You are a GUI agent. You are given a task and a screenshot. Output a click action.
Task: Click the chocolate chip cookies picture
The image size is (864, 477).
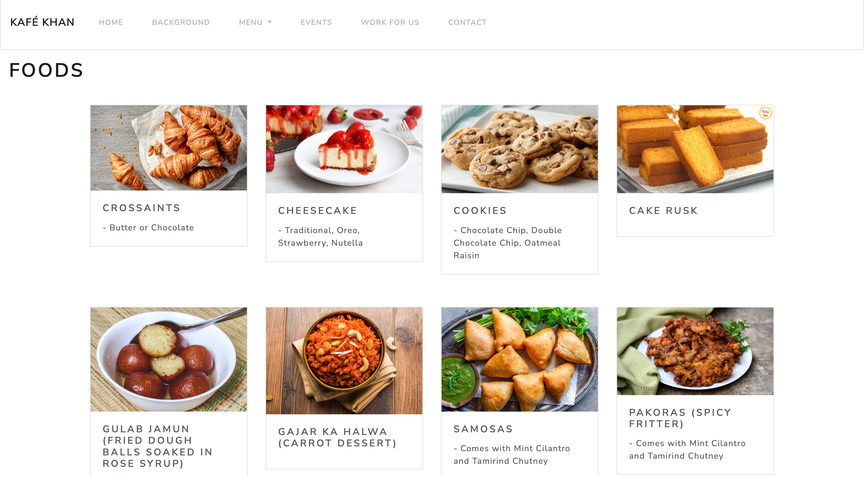pyautogui.click(x=520, y=149)
